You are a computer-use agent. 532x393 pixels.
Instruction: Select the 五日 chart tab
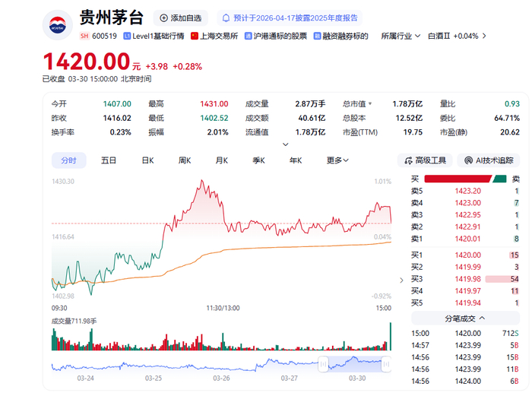pos(109,160)
